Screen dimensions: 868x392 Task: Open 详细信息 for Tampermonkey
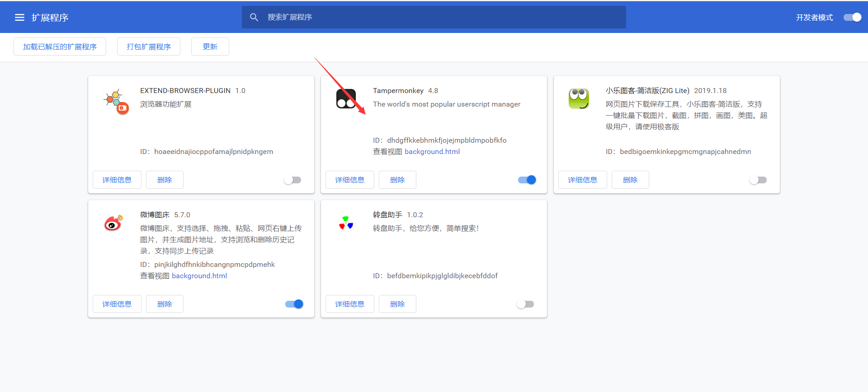350,180
